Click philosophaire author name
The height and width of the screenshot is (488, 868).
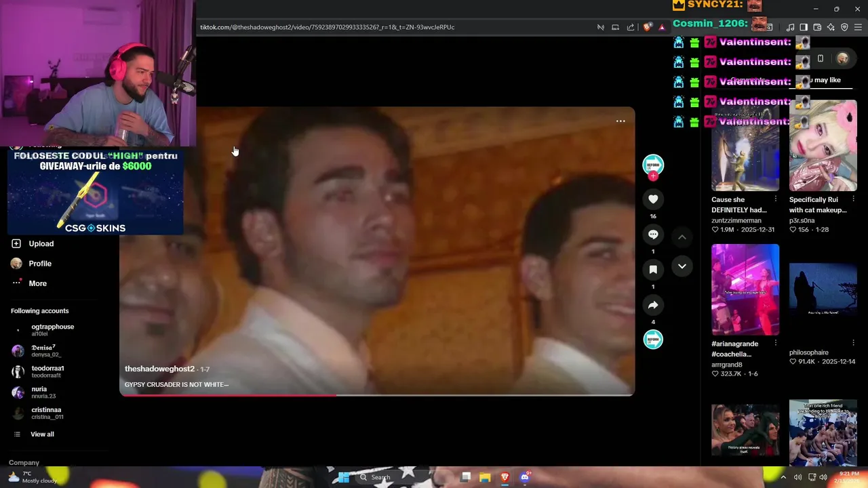809,352
